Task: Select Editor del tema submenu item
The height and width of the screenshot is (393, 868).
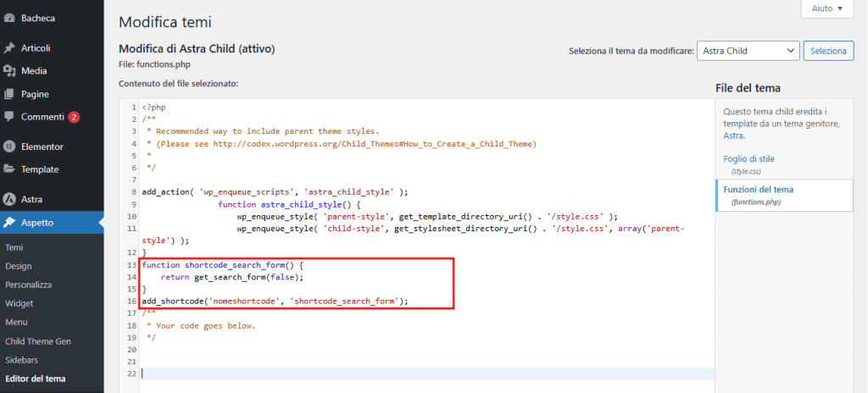Action: [36, 379]
